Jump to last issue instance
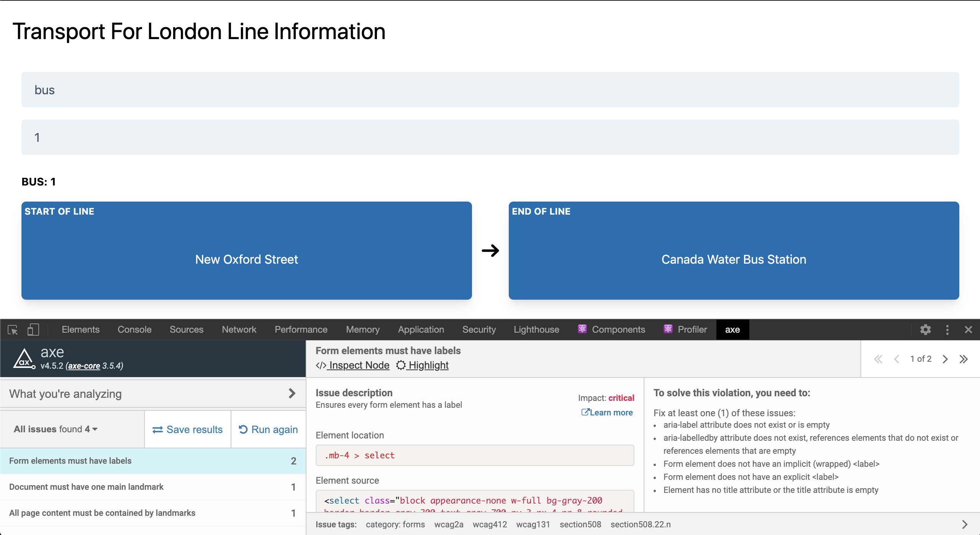The height and width of the screenshot is (535, 980). [x=964, y=359]
